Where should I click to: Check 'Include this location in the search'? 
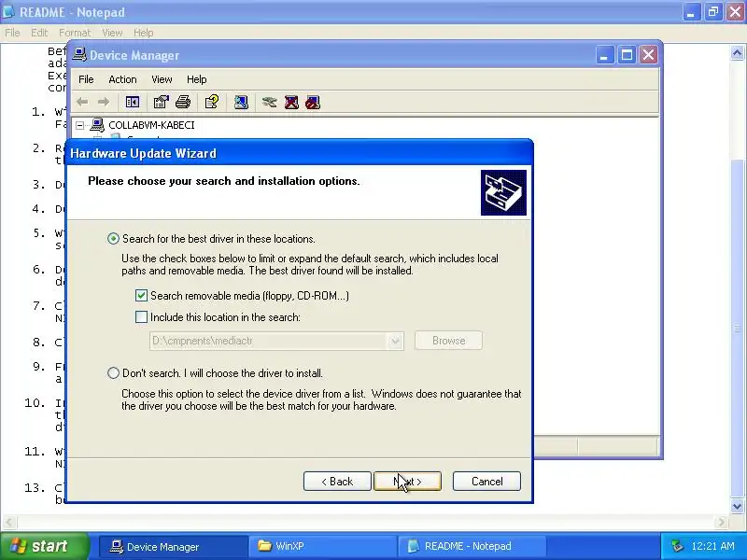pyautogui.click(x=142, y=316)
